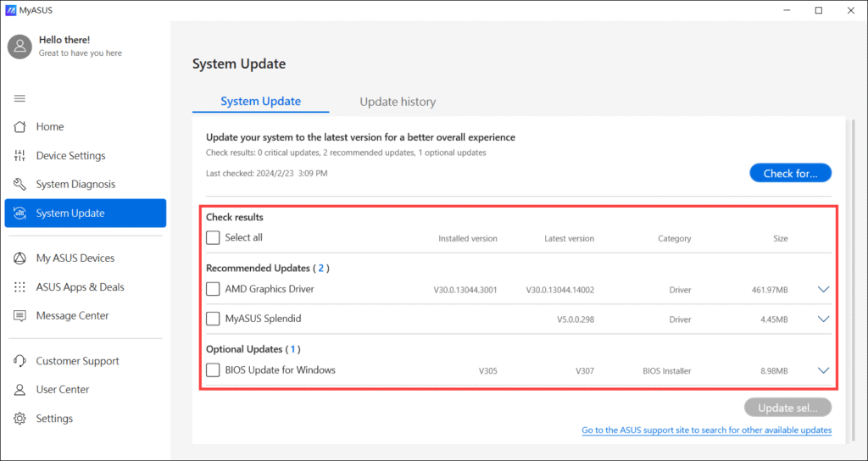Check the Select all checkbox
Viewport: 868px width, 461px height.
(214, 238)
